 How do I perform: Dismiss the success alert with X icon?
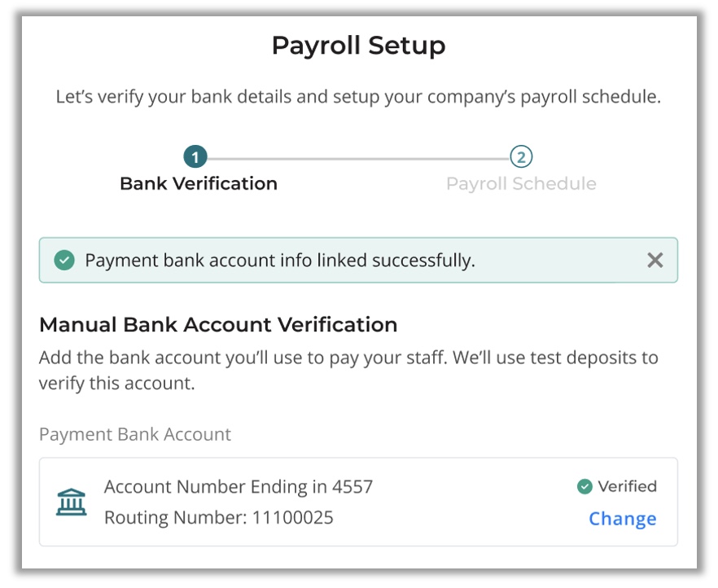(x=655, y=260)
